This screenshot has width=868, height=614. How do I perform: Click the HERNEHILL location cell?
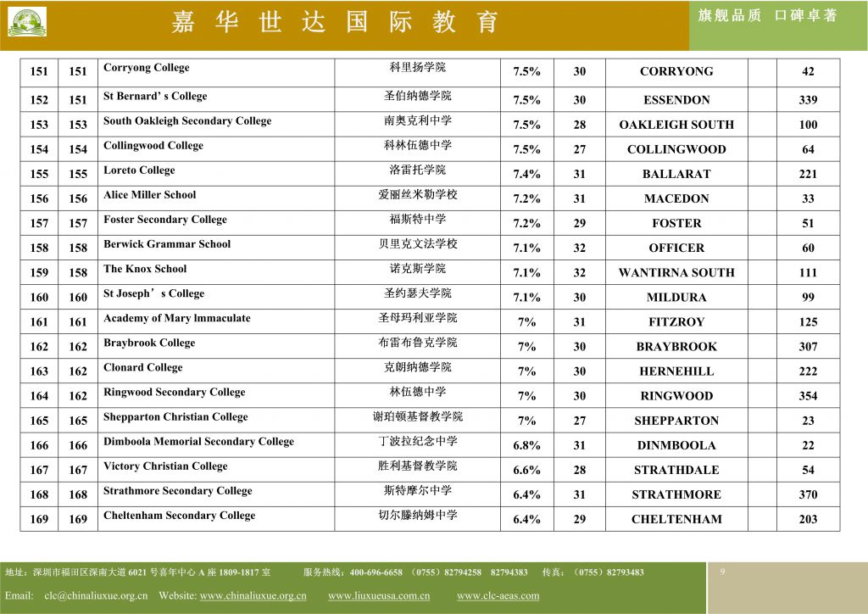click(676, 371)
